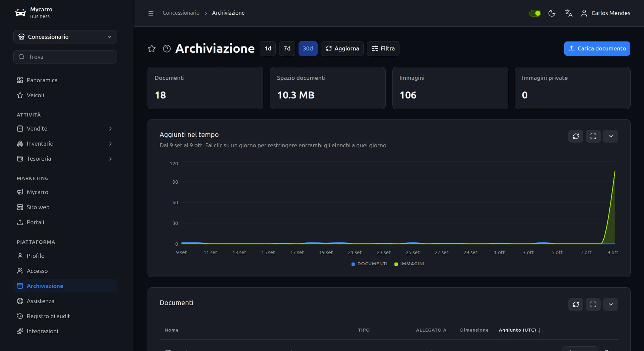Open Panoramica in the sidebar
Screen dimensions: 644x351
click(65, 80)
